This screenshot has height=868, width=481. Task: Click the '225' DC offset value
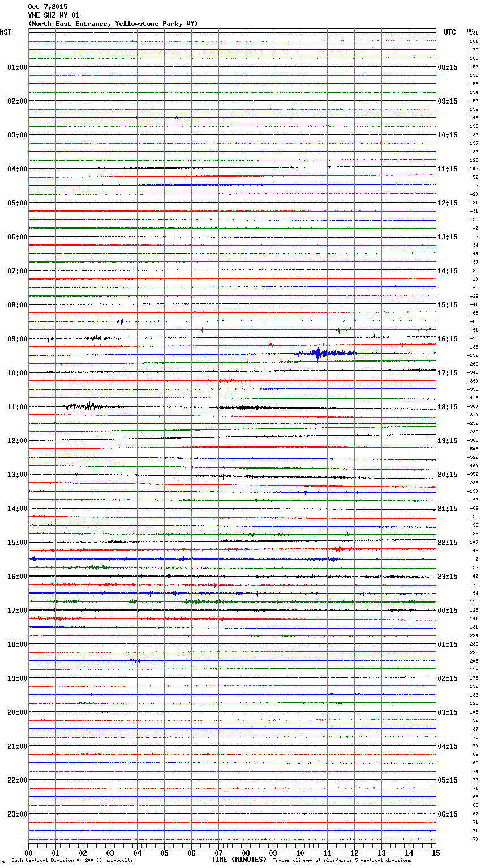click(x=474, y=653)
